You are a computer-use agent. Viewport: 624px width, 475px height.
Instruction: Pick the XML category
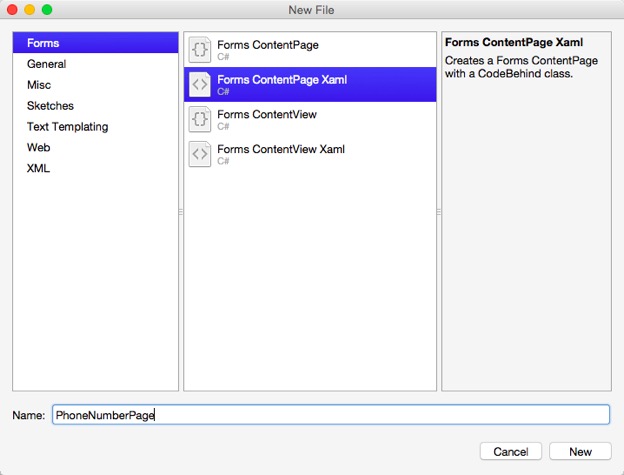click(x=96, y=168)
